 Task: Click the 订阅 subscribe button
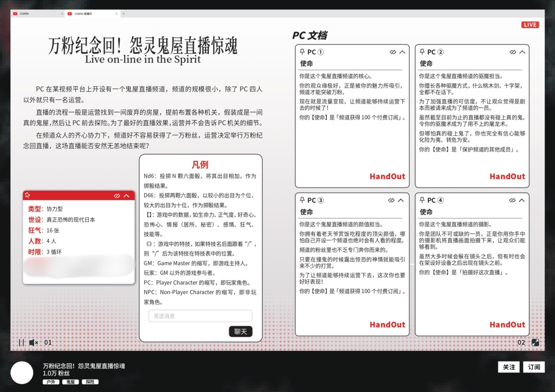(534, 367)
